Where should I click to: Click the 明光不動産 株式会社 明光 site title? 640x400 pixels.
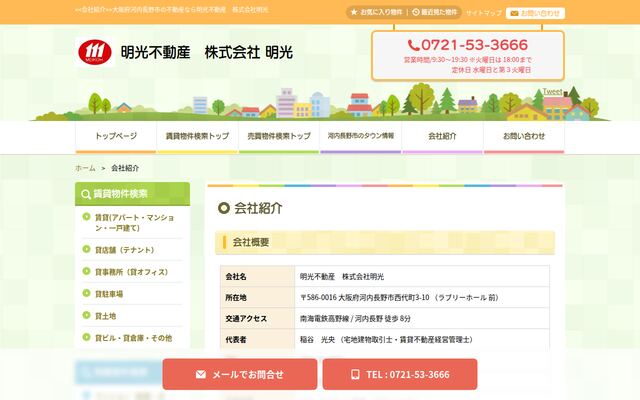pos(207,52)
